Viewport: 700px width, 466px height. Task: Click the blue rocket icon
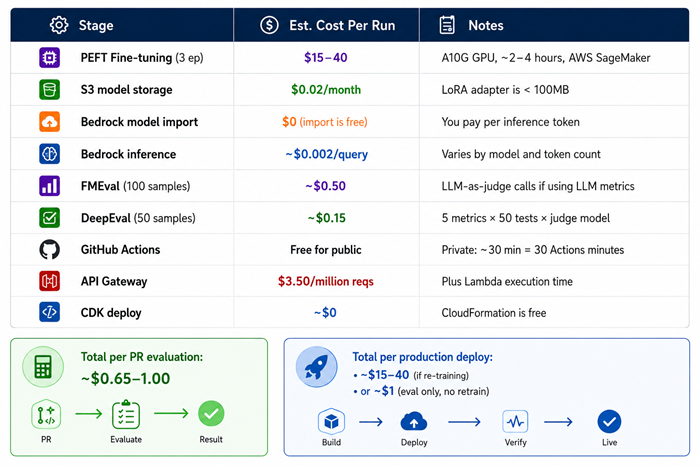317,366
